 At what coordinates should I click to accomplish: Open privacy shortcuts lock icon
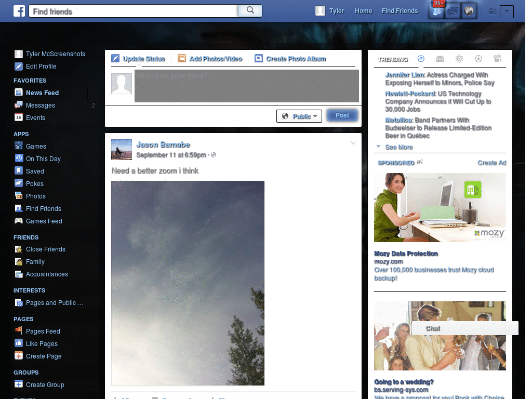click(x=493, y=11)
